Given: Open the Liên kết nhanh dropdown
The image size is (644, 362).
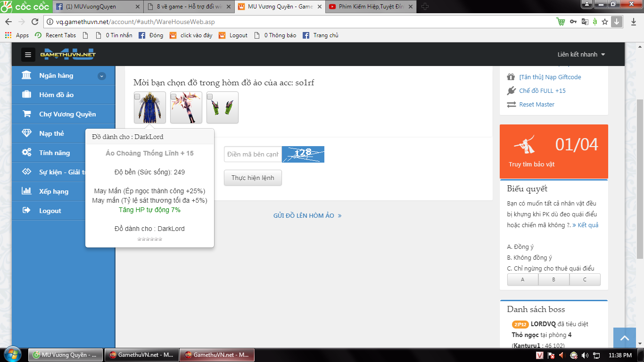Looking at the screenshot, I should tap(581, 55).
